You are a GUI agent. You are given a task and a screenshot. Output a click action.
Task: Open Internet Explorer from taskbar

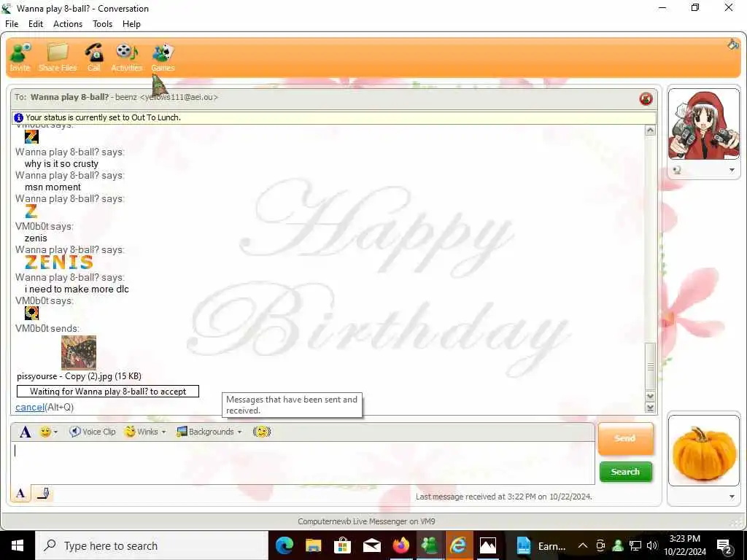click(x=459, y=545)
